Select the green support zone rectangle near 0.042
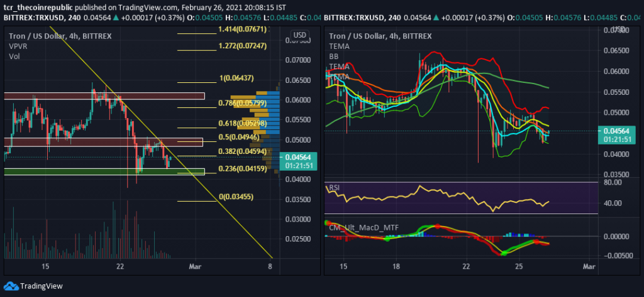The image size is (644, 297). (104, 171)
